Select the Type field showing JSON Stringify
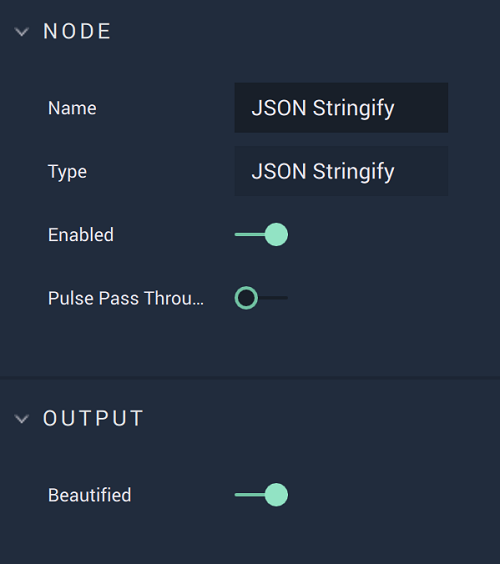This screenshot has width=500, height=564. tap(341, 171)
